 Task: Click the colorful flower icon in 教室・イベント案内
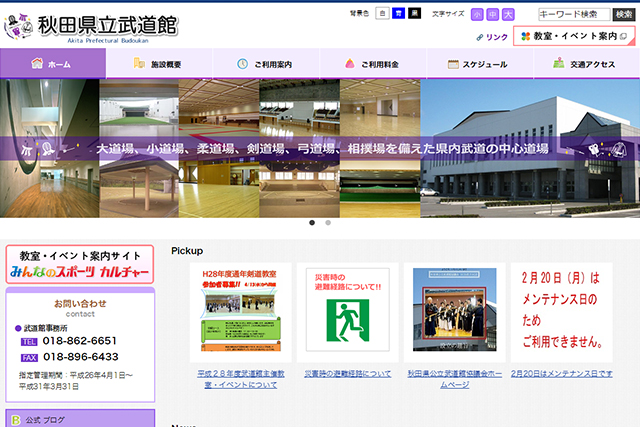coord(526,36)
